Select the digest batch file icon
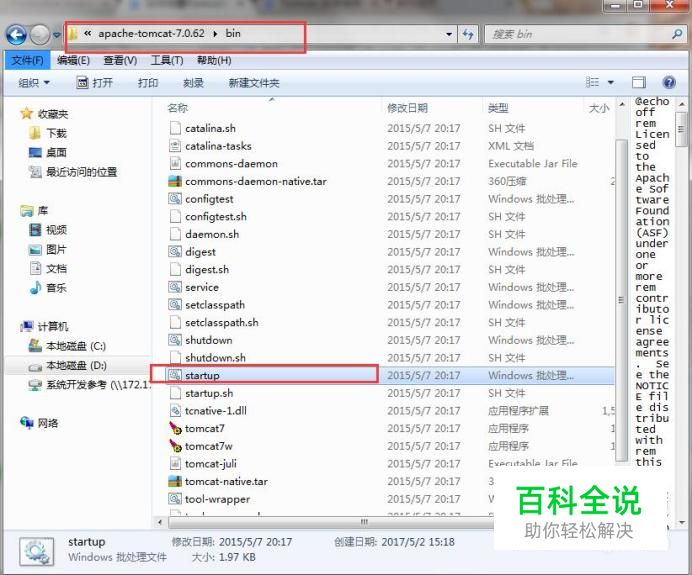 (x=175, y=252)
